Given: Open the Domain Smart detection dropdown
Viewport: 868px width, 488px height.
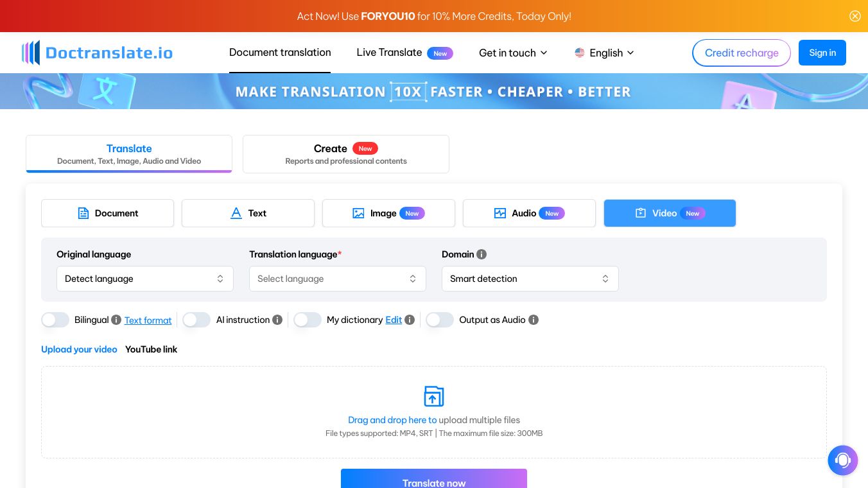Looking at the screenshot, I should 530,279.
